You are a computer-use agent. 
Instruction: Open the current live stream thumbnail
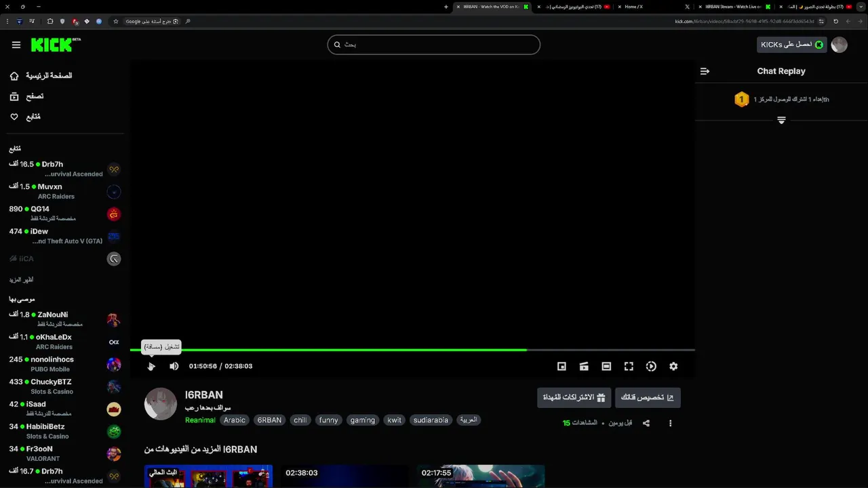pyautogui.click(x=208, y=476)
